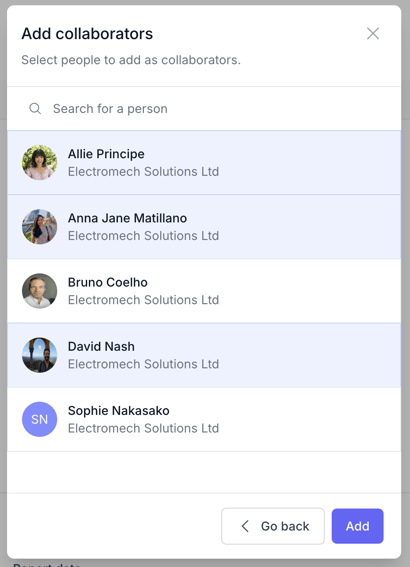Click David Nash's avatar photo
Viewport: 410px width, 567px height.
[x=39, y=355]
